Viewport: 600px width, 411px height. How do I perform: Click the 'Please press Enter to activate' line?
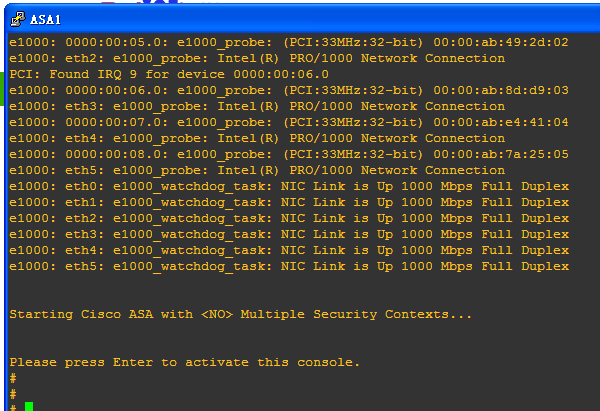pyautogui.click(x=184, y=362)
